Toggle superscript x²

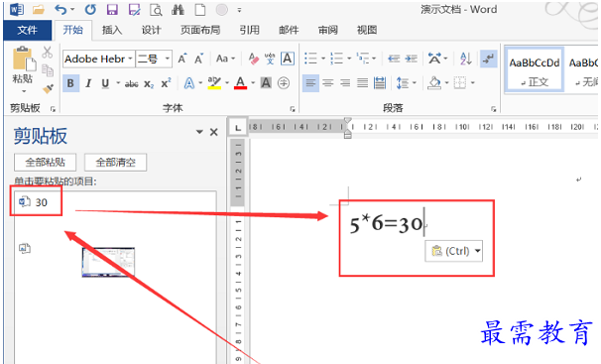click(x=166, y=83)
